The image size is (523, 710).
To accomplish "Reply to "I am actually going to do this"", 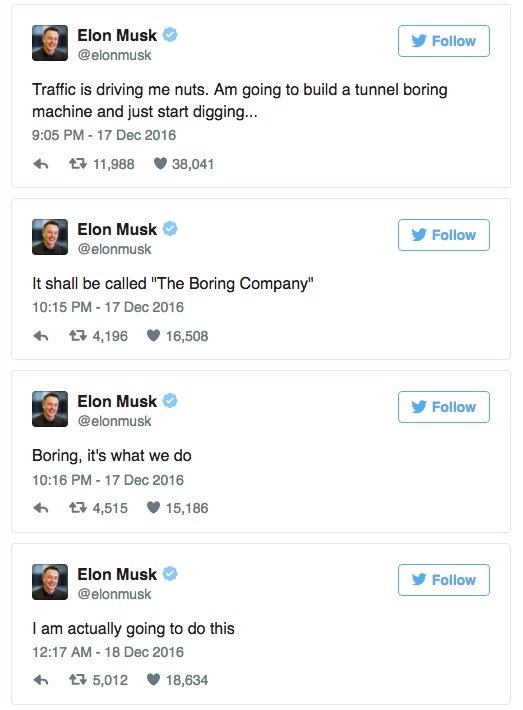I will click(41, 680).
